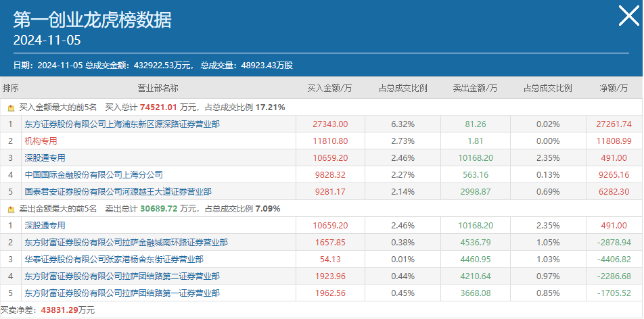644x319 pixels.
Task: Open 东方财富证券拉萨团结路第一证券营业部 link
Action: 122,293
